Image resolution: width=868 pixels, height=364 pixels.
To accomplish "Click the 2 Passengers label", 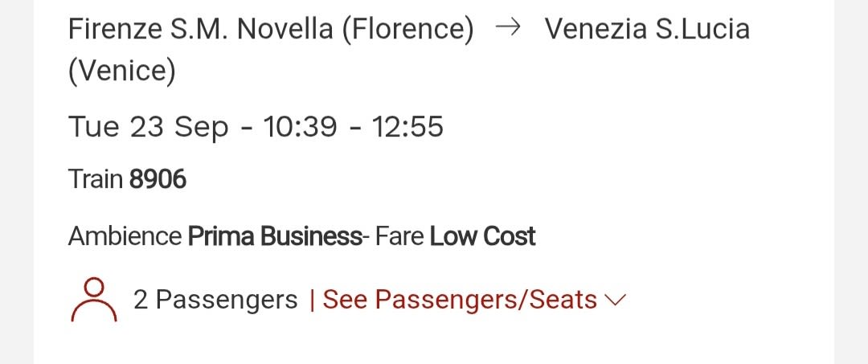I will (x=215, y=300).
